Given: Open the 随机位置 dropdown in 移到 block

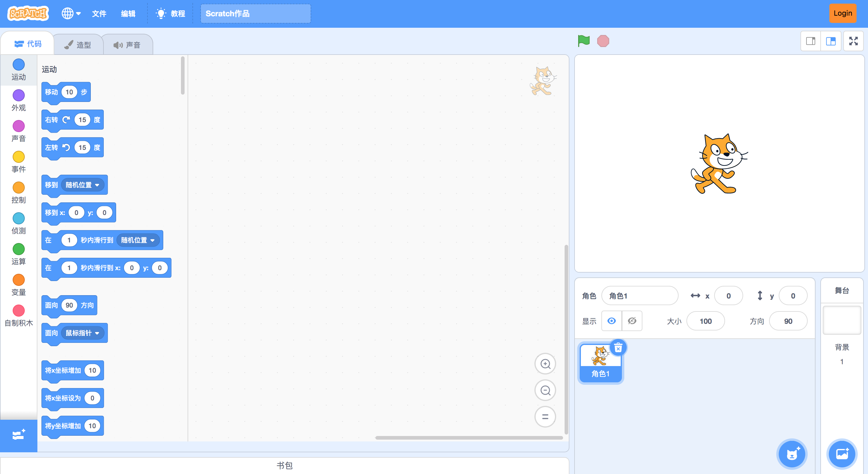Looking at the screenshot, I should point(83,185).
